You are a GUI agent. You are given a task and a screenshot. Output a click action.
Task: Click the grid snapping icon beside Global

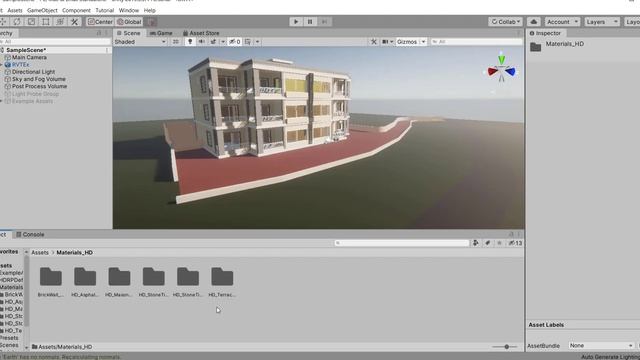click(x=151, y=22)
